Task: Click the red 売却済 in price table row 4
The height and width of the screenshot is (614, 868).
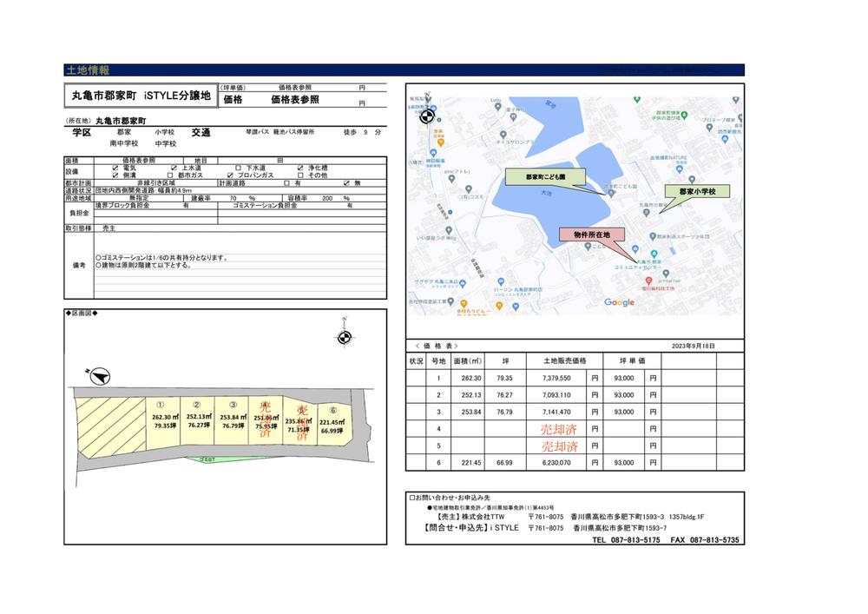Action: click(x=558, y=429)
